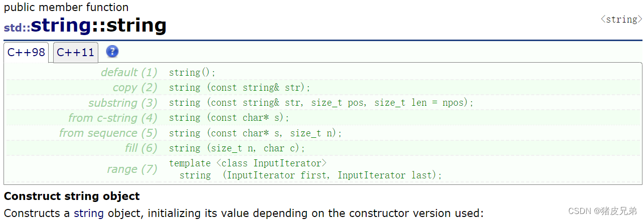Select the 'substring (3)' label

(x=123, y=103)
